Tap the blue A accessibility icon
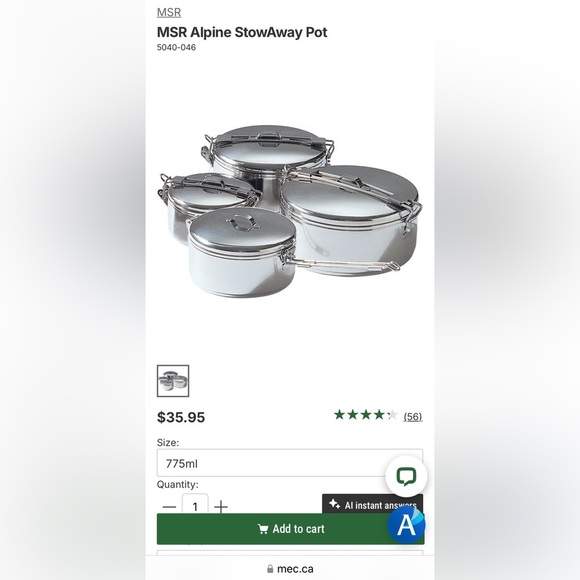The image size is (580, 580). pos(406,524)
